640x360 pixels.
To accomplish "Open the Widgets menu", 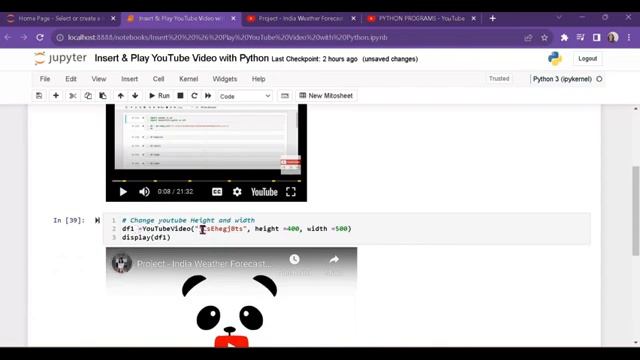I will [x=225, y=79].
